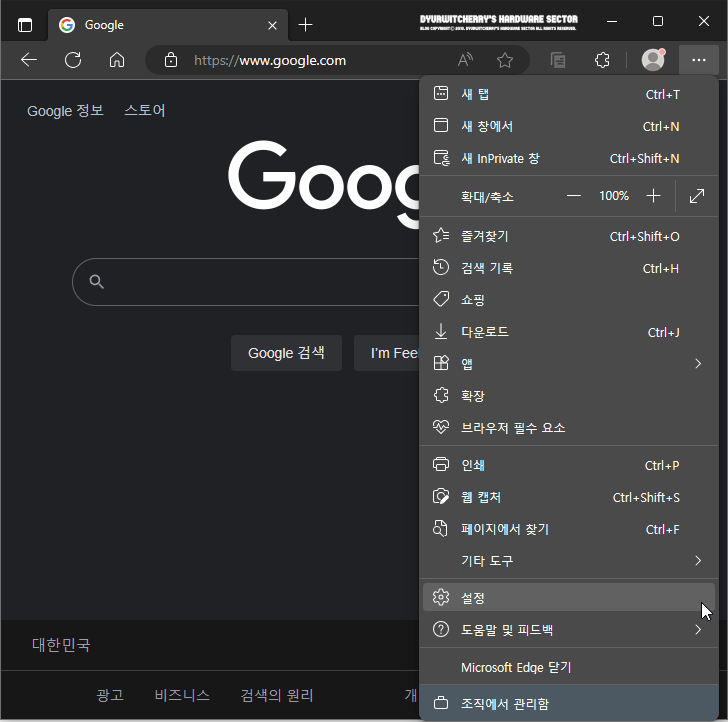The height and width of the screenshot is (722, 728).
Task: Go back with the back arrow
Action: pos(29,60)
